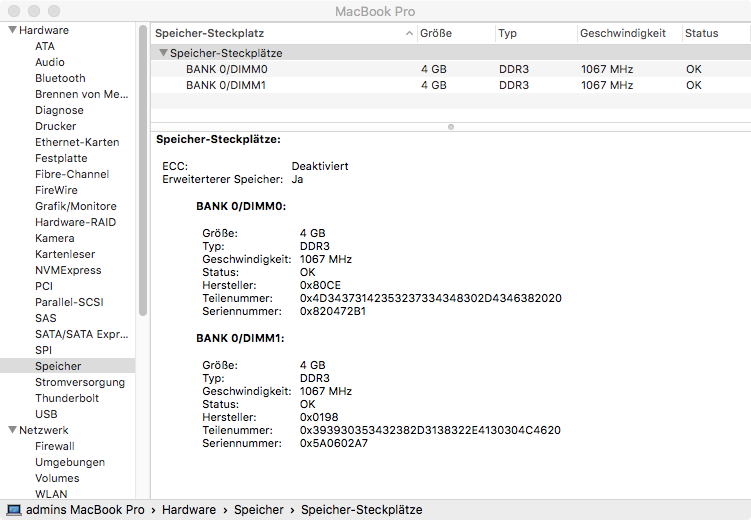Screen dimensions: 751x520
Task: Select the BANK 0/DIMM1 table row
Action: pyautogui.click(x=450, y=85)
